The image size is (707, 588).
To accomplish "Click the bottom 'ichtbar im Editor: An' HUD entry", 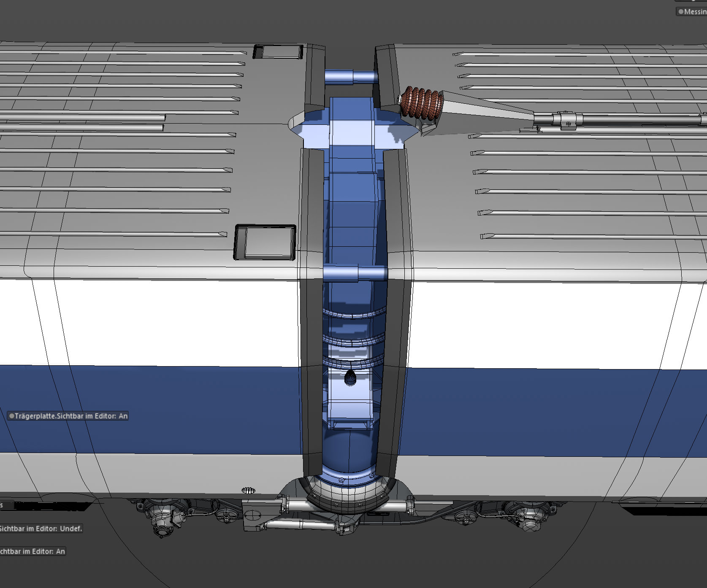I will click(x=33, y=551).
